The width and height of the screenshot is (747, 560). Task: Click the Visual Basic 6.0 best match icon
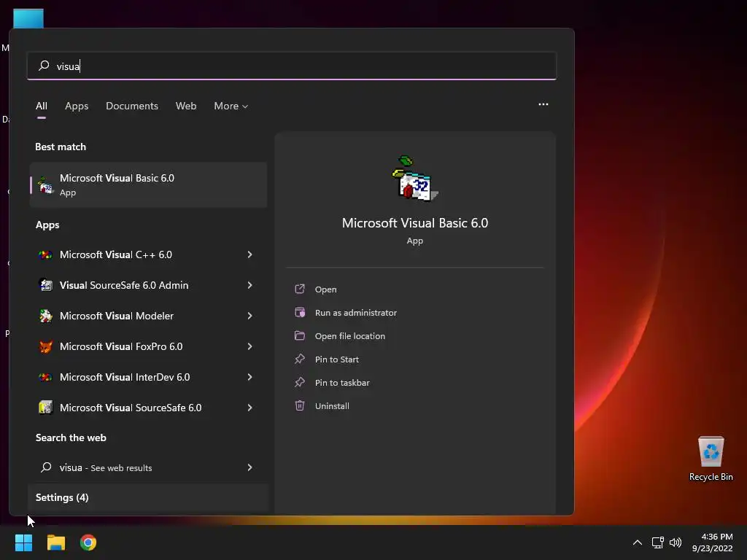tap(45, 185)
